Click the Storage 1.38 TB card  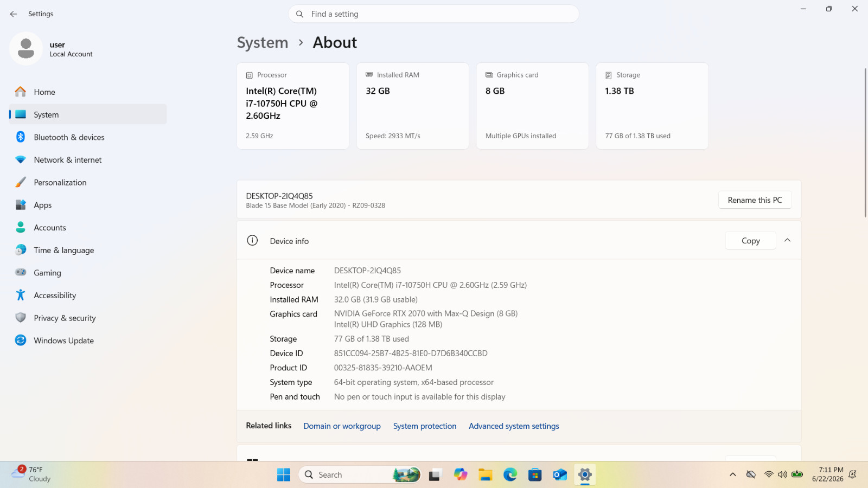click(652, 106)
